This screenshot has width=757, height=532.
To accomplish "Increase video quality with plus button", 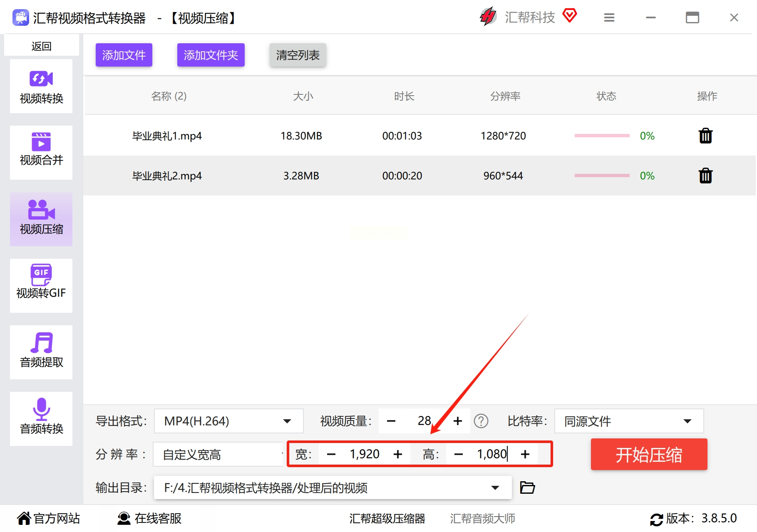I will tap(458, 421).
